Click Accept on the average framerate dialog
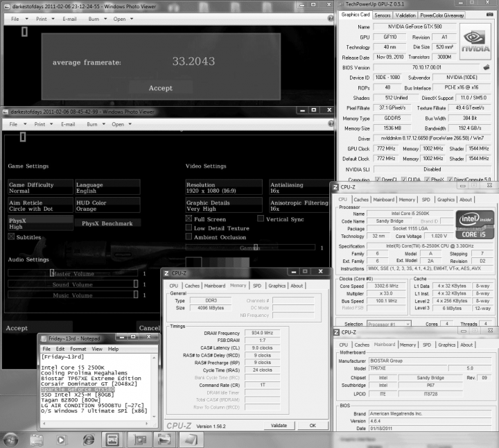Image resolution: width=499 pixels, height=448 pixels. (160, 88)
